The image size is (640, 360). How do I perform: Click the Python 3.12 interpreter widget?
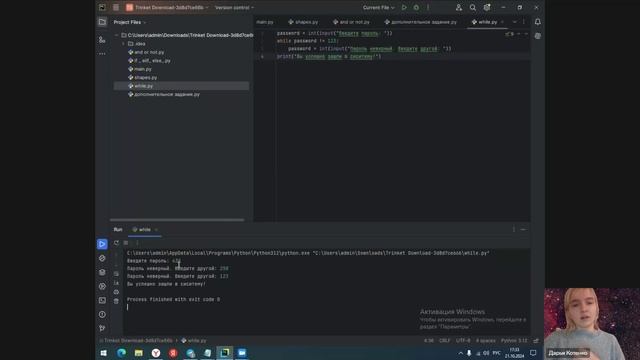[514, 341]
